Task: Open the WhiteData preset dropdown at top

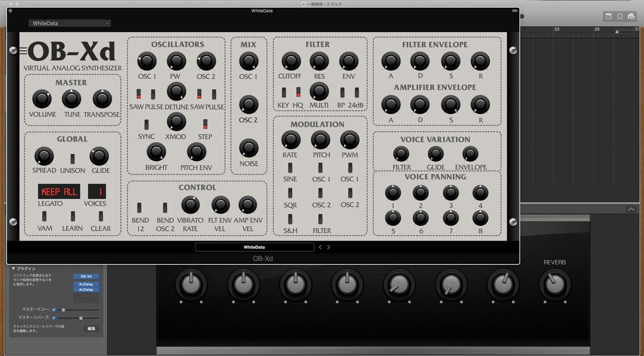Action: click(70, 23)
